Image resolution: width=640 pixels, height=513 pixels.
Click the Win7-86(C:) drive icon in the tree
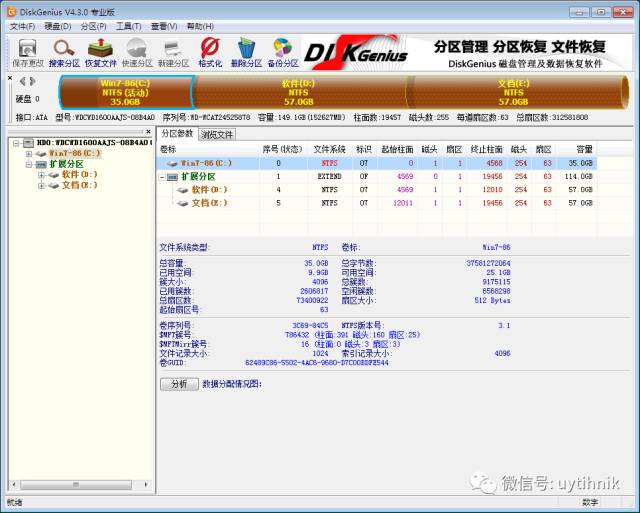tap(41, 153)
